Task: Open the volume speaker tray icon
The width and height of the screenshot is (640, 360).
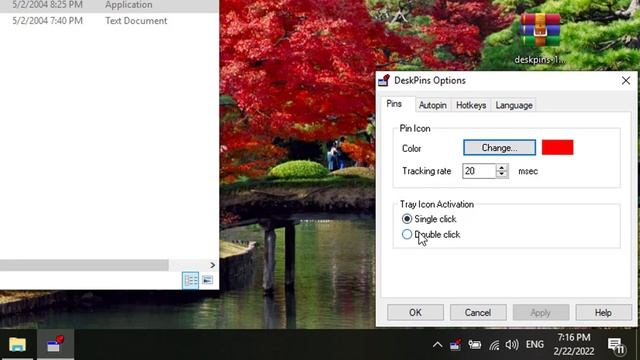Action: point(512,345)
